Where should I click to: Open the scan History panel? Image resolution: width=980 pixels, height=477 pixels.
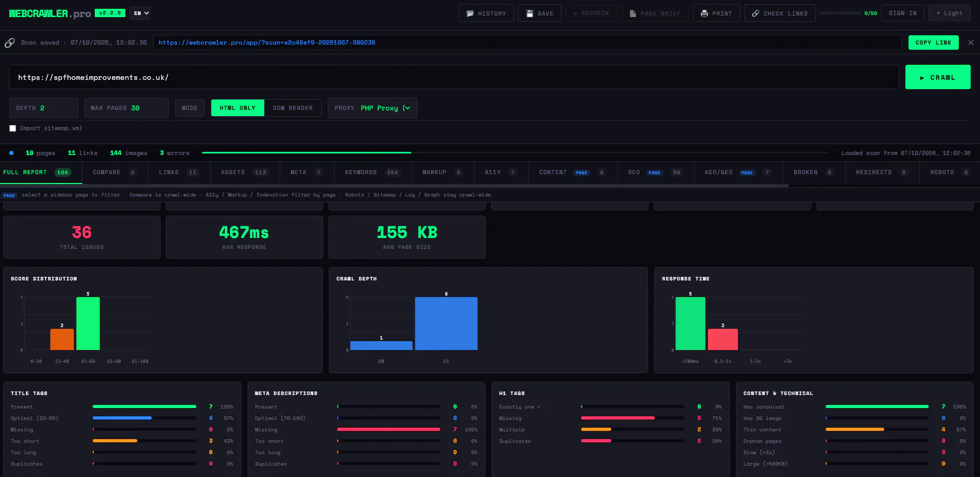(486, 13)
